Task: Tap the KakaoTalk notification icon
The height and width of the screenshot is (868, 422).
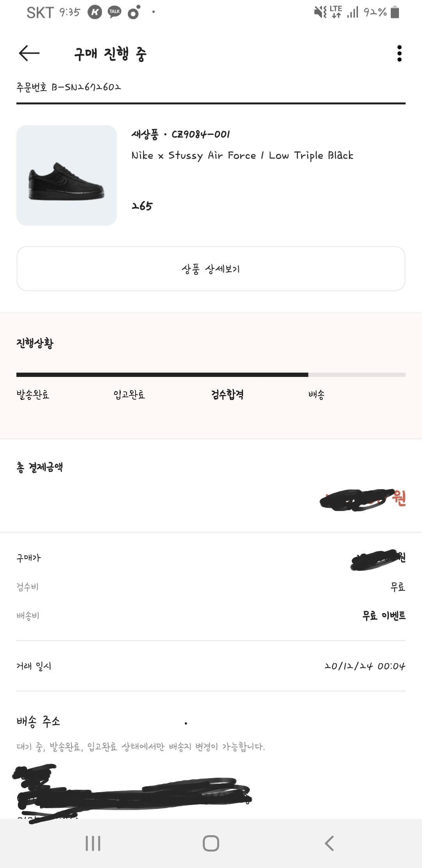Action: pyautogui.click(x=114, y=12)
